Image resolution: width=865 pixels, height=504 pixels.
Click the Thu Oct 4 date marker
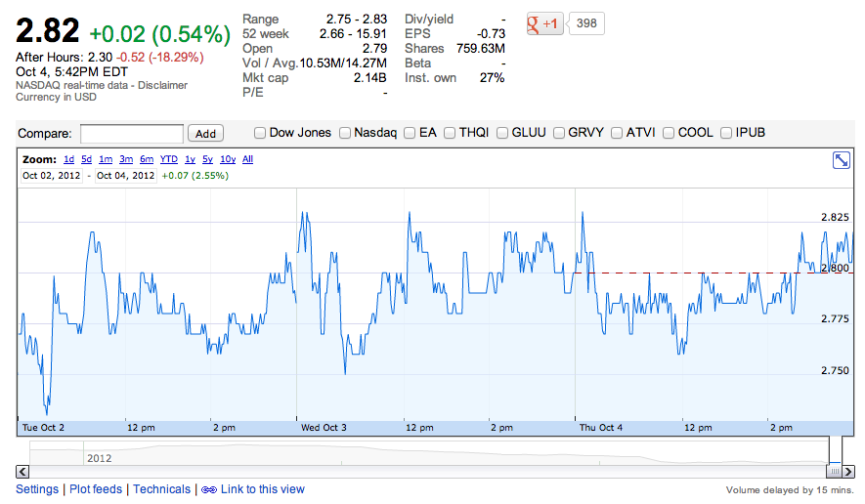pos(601,428)
